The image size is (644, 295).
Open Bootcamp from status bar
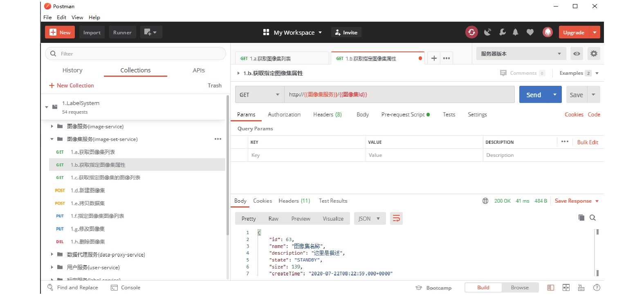433,288
